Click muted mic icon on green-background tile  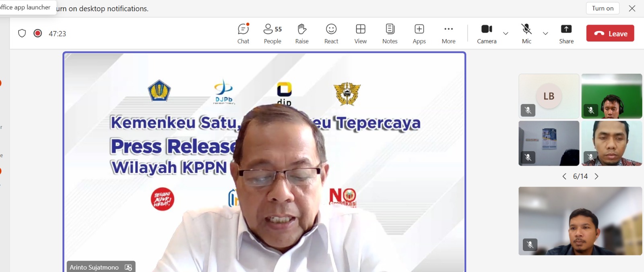pos(591,110)
